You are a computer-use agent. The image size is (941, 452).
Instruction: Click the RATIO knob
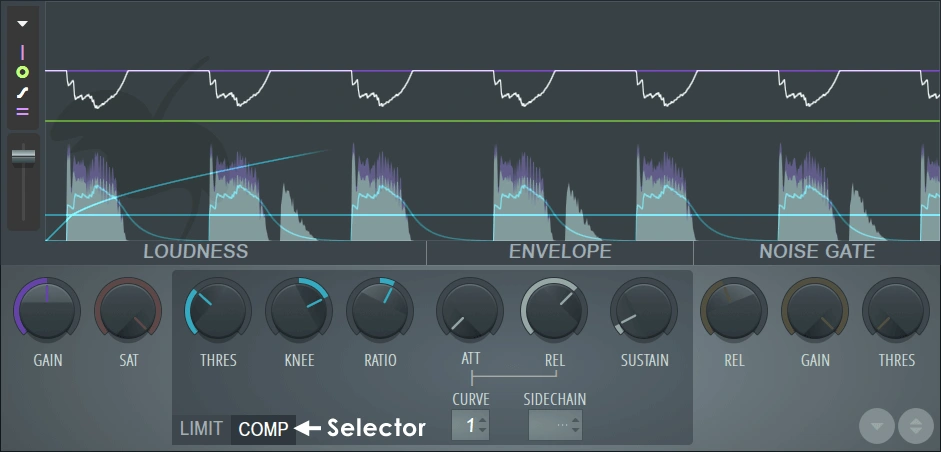click(x=380, y=310)
